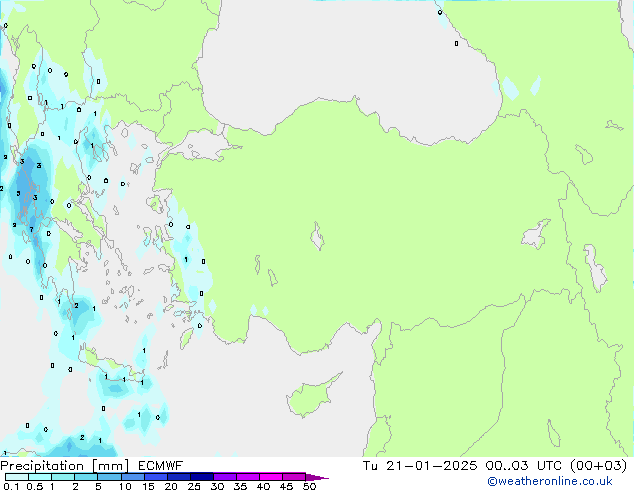Select the purple swatch between 30 and 35

point(224,477)
